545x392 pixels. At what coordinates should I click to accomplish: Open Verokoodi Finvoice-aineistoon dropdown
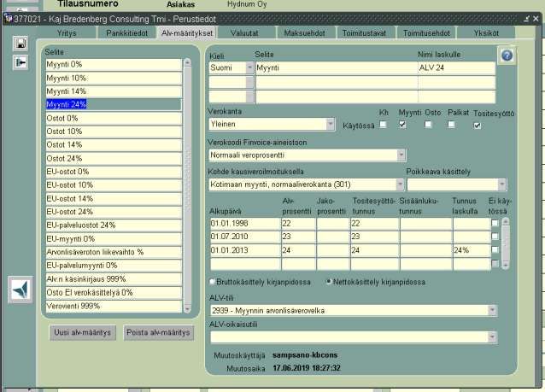401,155
